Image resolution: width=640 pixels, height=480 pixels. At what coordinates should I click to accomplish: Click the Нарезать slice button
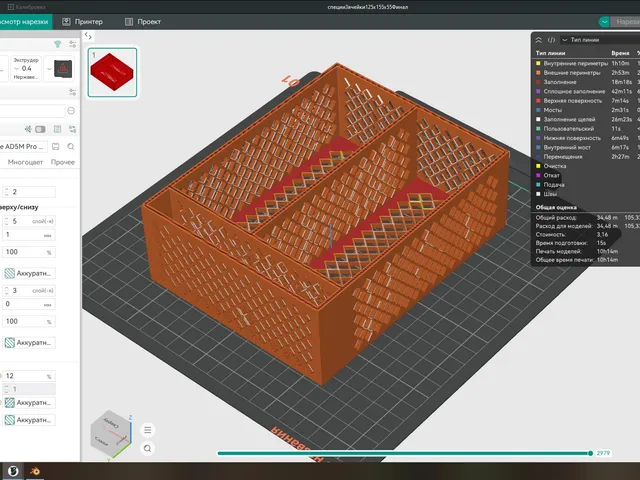click(x=626, y=22)
